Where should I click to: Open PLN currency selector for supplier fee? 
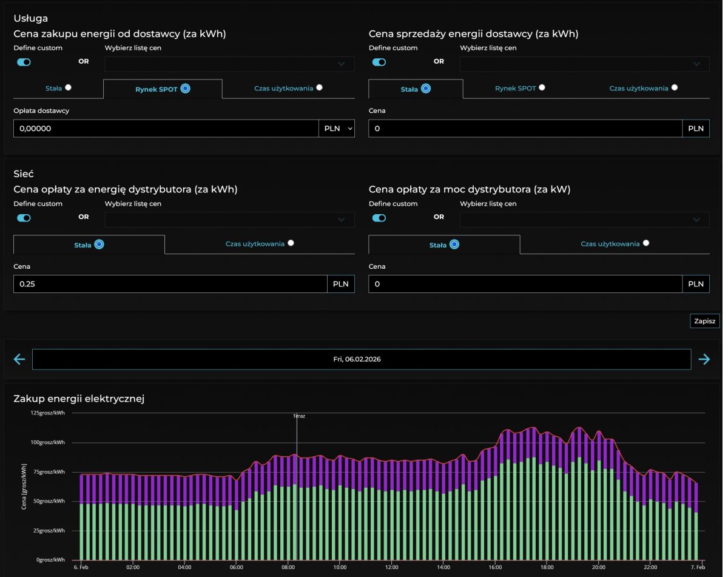[337, 129]
